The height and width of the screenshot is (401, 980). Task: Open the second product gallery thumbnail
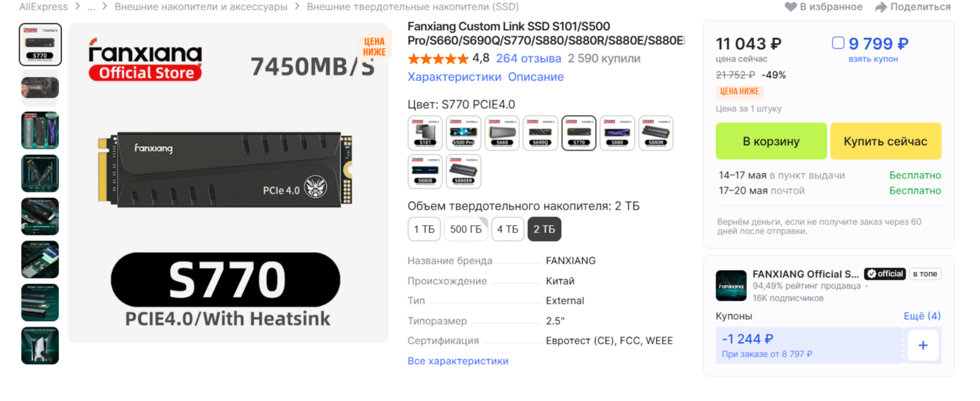[40, 88]
